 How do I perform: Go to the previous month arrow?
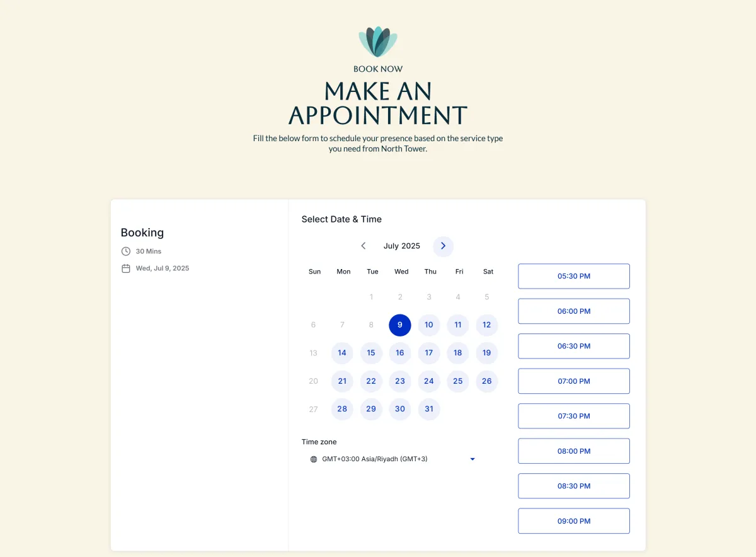point(364,246)
